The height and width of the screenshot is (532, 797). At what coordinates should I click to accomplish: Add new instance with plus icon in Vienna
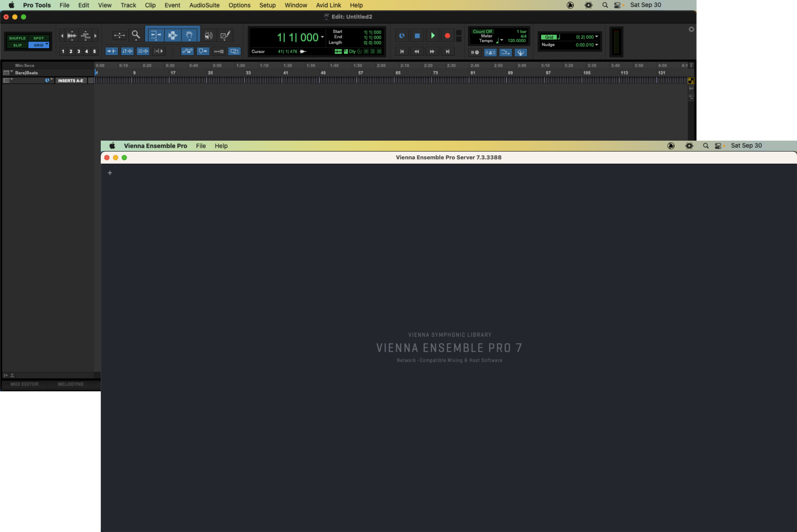(110, 173)
